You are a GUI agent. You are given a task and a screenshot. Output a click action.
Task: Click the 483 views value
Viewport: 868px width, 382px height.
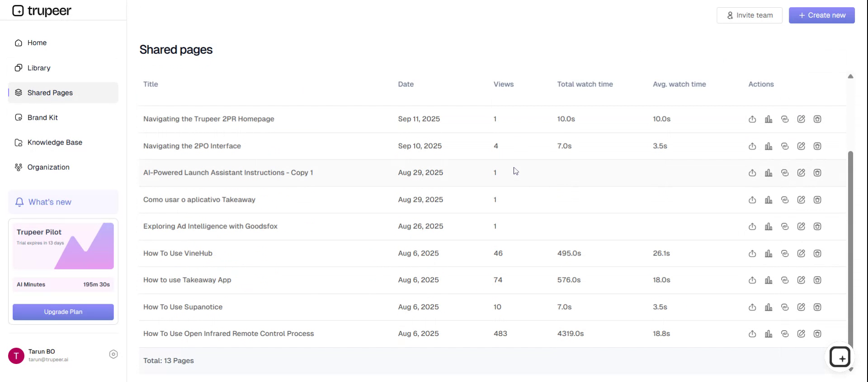[x=500, y=334]
